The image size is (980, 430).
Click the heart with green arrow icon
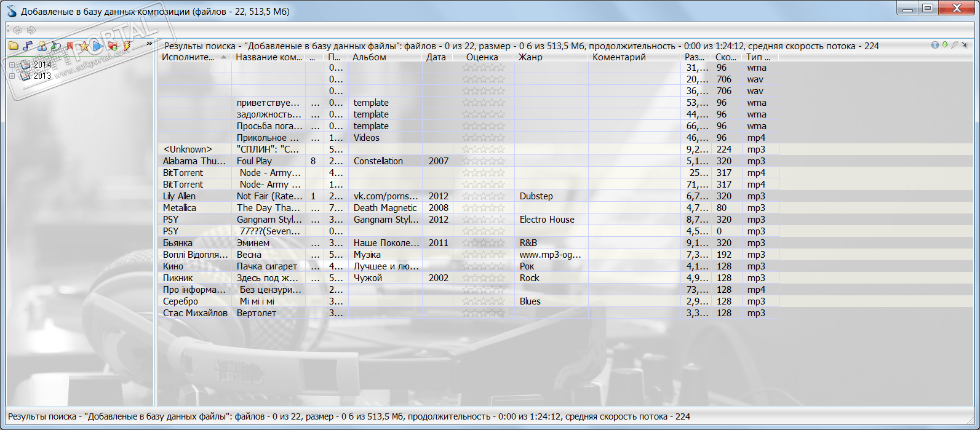click(113, 46)
